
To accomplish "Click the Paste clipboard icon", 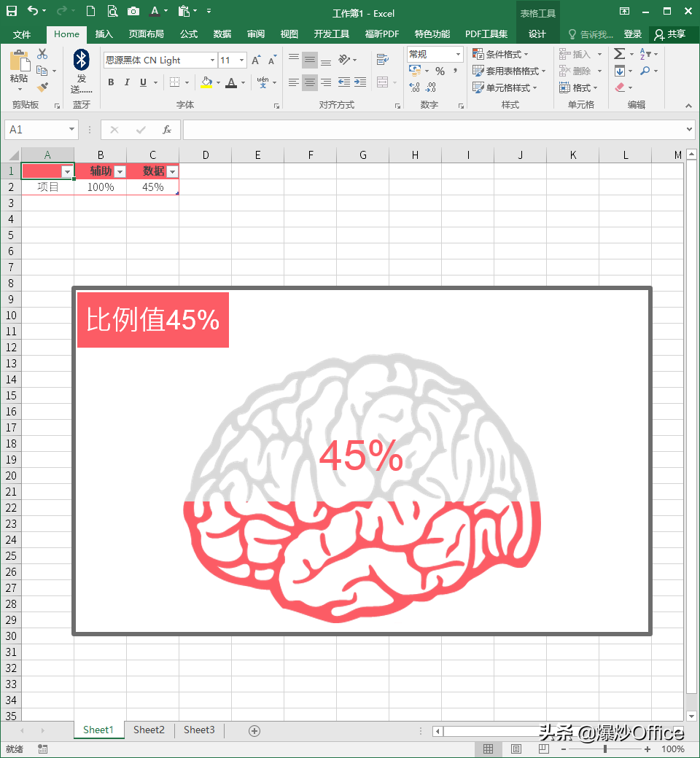I will point(20,60).
